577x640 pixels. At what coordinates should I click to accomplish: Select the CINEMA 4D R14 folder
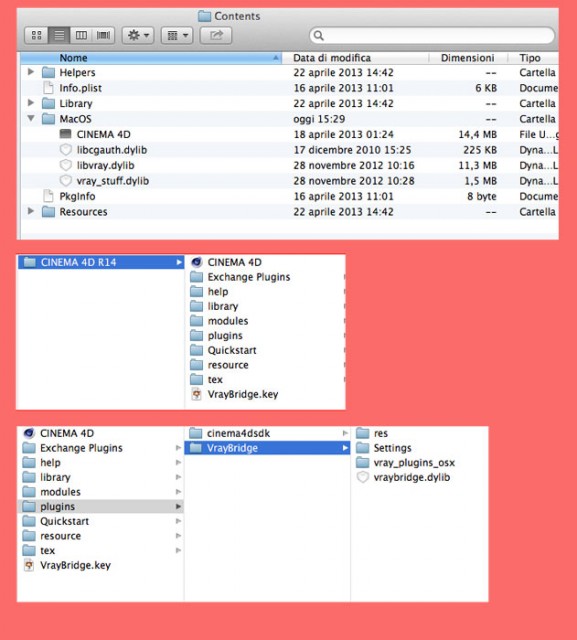tap(101, 262)
